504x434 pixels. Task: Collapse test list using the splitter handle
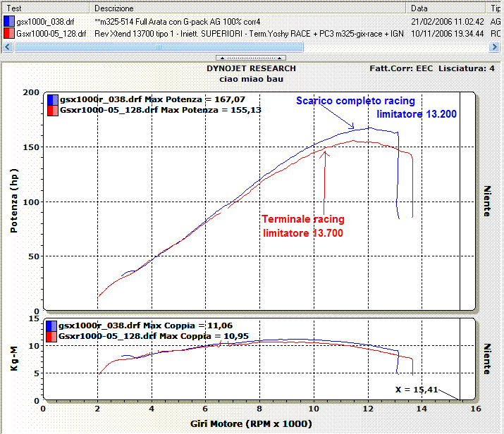tap(252, 58)
